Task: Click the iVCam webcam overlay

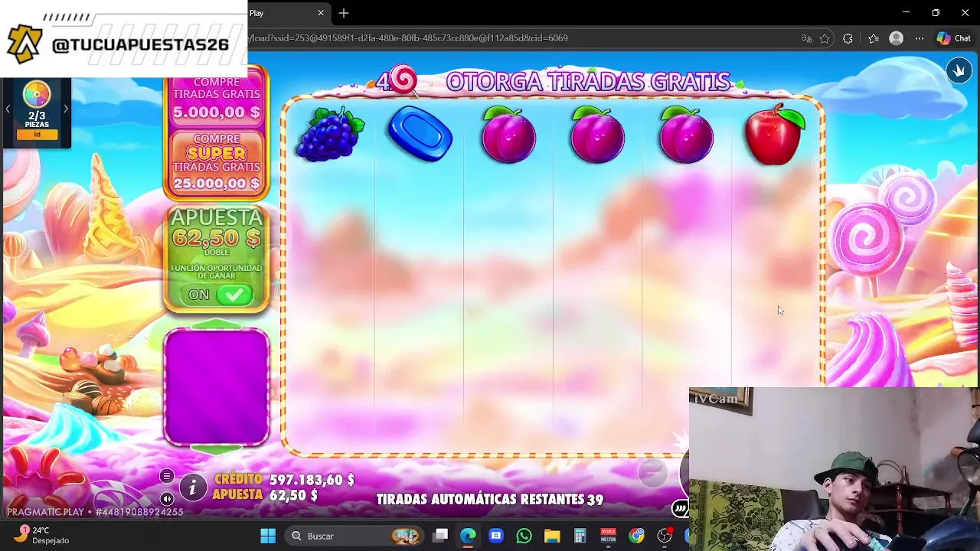Action: 834,469
